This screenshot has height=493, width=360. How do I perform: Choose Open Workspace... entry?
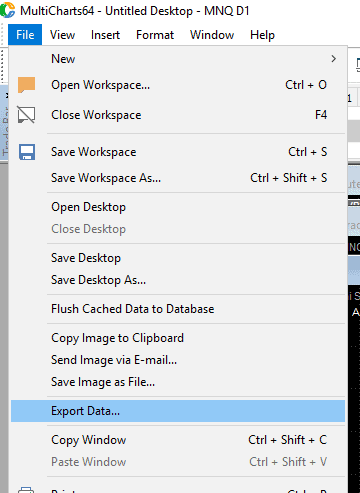[x=178, y=85]
